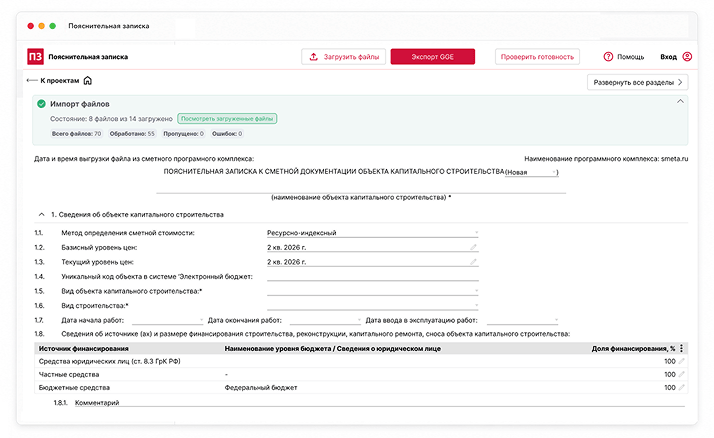Screen dimensions: 714x438
Task: Click the green checkmark beside Импорт файлов
Action: pyautogui.click(x=41, y=104)
